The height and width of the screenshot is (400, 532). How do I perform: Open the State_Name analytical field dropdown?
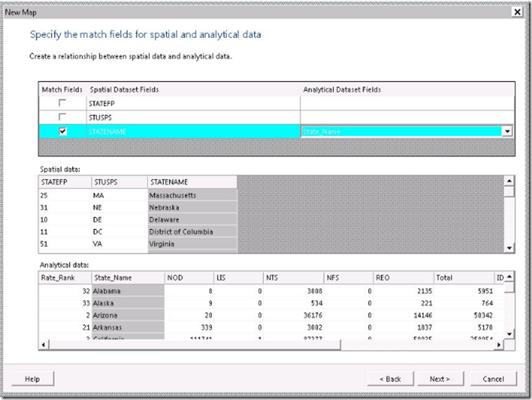coord(507,131)
